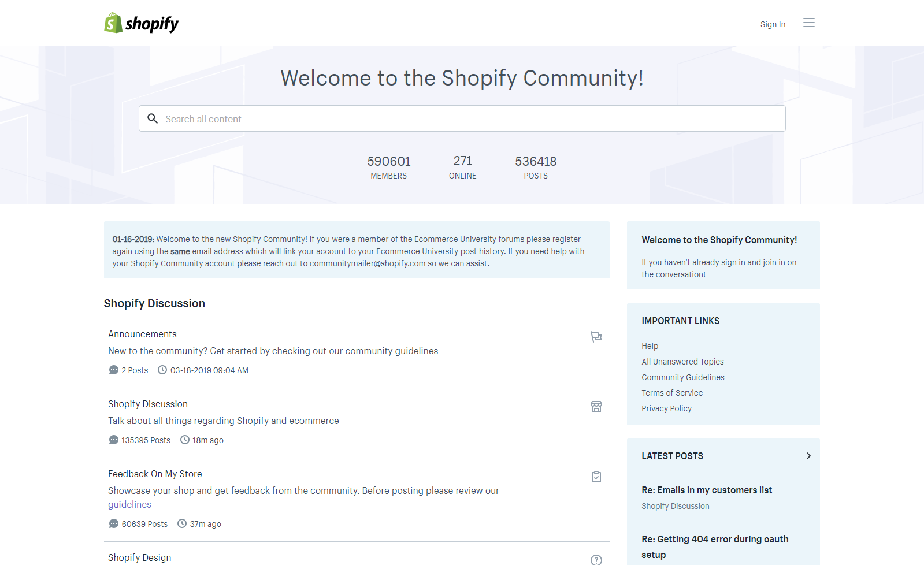The height and width of the screenshot is (565, 924).
Task: Click the Welcome to the Shopify Community sidebar heading
Action: [x=719, y=240]
